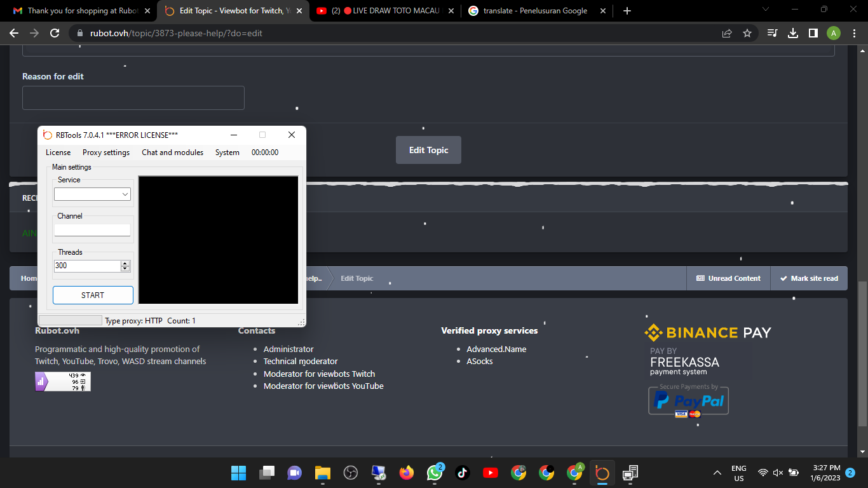Screen dimensions: 868x488
Task: Open the Chat and modules menu
Action: tap(172, 152)
